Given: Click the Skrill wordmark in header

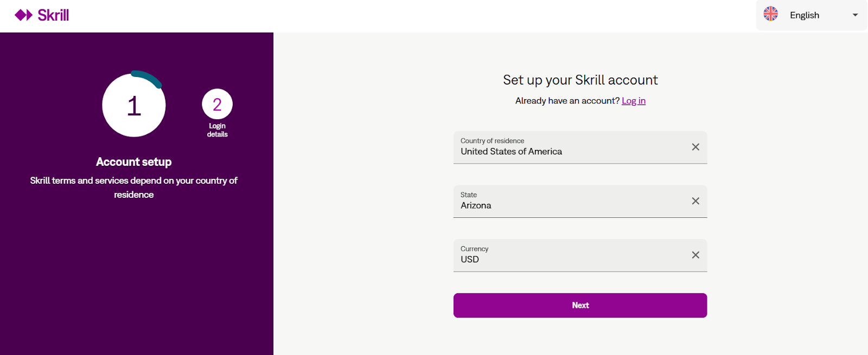Looking at the screenshot, I should tap(53, 15).
